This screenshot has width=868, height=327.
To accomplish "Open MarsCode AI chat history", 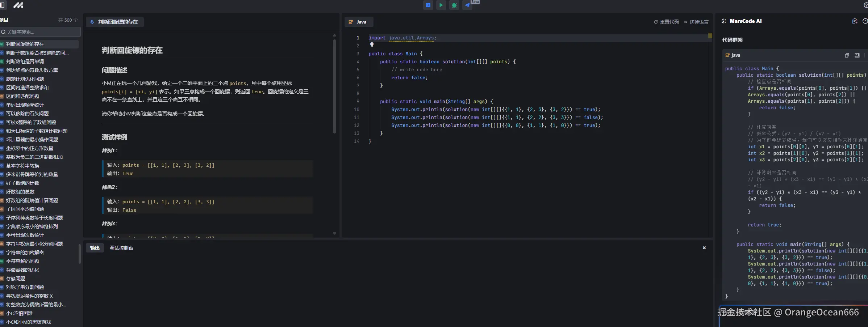I will pyautogui.click(x=865, y=21).
